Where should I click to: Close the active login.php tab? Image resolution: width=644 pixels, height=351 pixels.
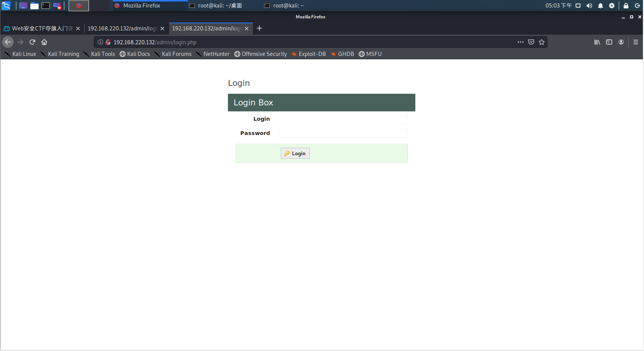coord(247,28)
